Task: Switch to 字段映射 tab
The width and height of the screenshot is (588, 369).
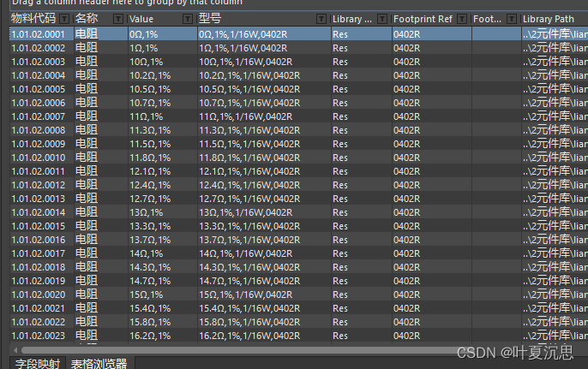Action: point(38,364)
